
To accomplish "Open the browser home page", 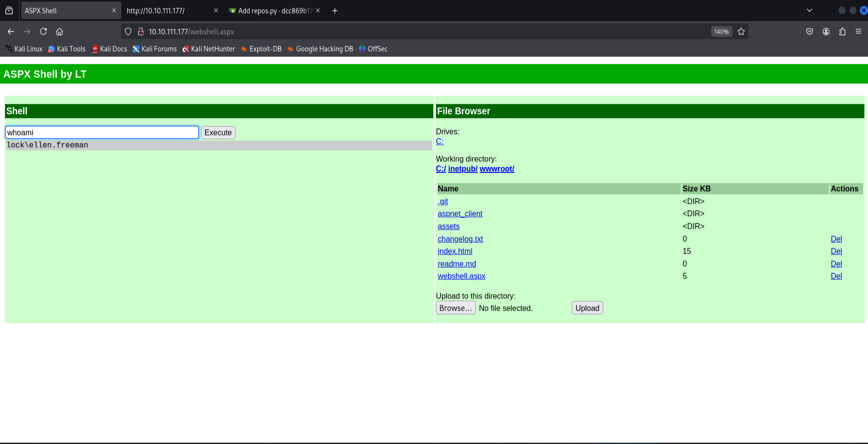I will [59, 32].
